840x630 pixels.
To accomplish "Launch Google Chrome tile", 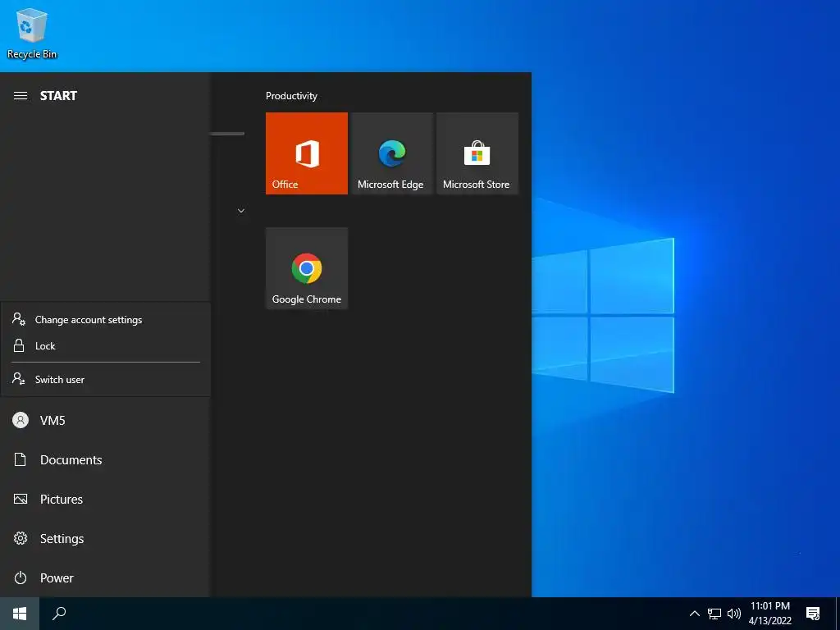I will 307,268.
